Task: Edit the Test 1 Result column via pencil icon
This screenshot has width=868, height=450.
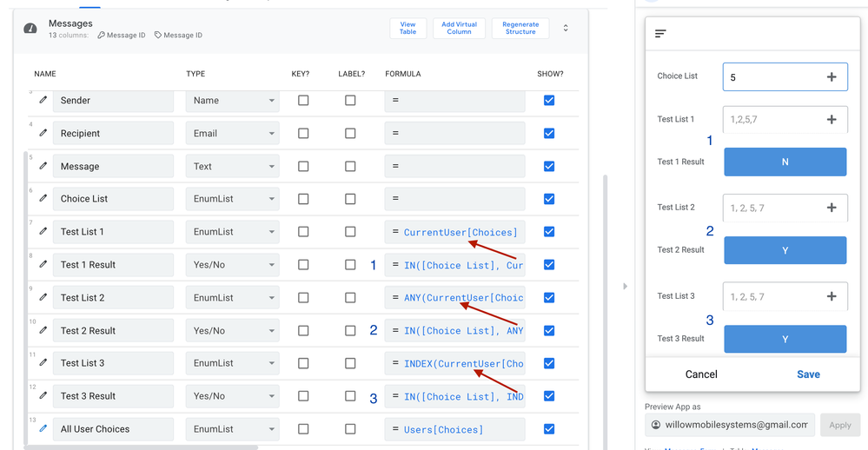Action: [x=43, y=264]
